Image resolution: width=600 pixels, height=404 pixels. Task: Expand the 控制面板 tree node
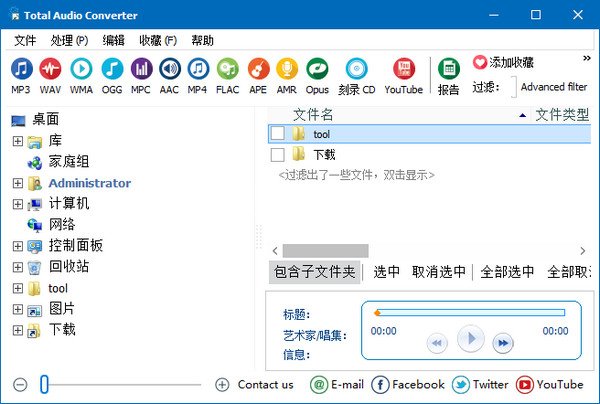pos(18,246)
